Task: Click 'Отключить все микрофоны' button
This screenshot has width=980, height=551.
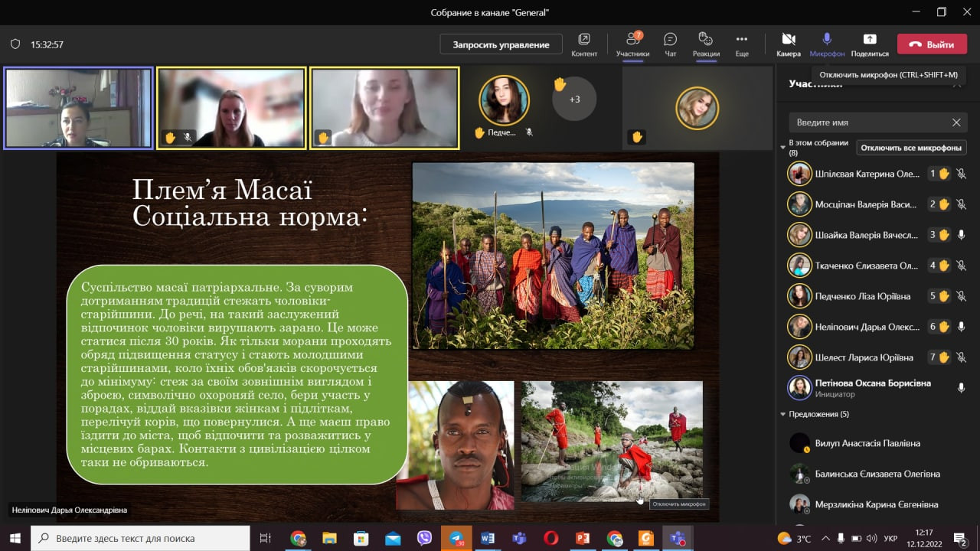Action: point(910,148)
